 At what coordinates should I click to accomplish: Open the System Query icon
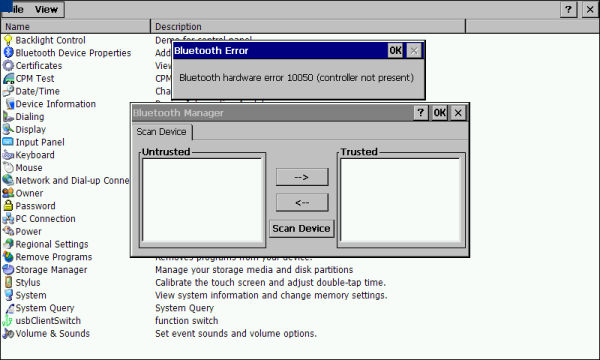(x=8, y=308)
